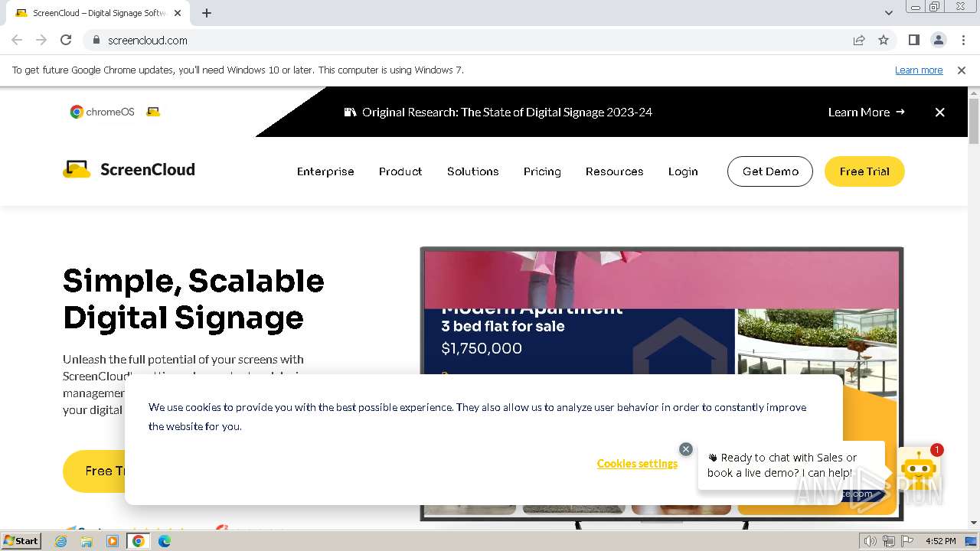Open the Original Research banner text
Screen dimensions: 980x551
pos(507,112)
